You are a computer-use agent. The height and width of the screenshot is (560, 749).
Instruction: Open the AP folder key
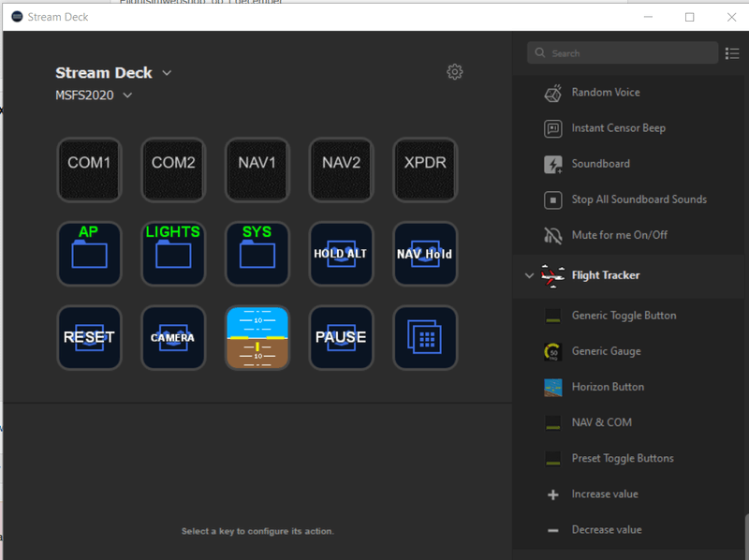point(89,254)
